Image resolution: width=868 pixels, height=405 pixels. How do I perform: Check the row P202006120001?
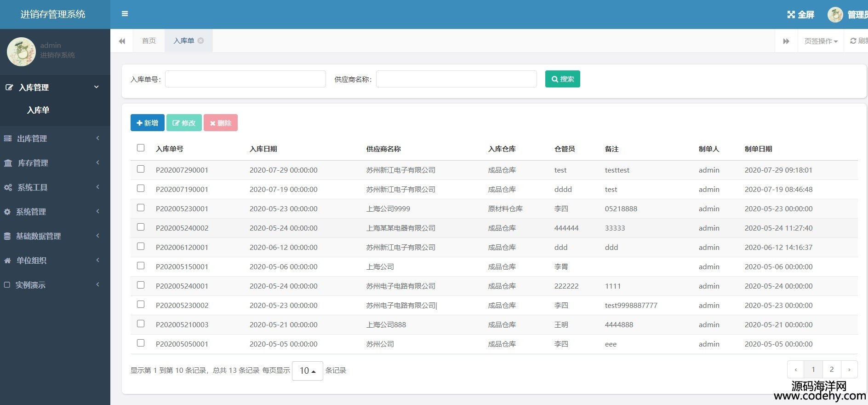pos(141,246)
